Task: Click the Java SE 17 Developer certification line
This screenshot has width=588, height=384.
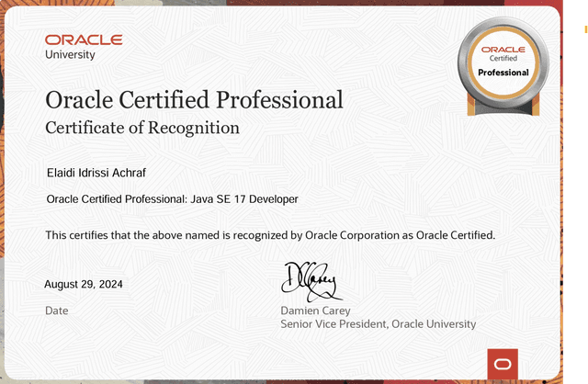Action: tap(172, 198)
